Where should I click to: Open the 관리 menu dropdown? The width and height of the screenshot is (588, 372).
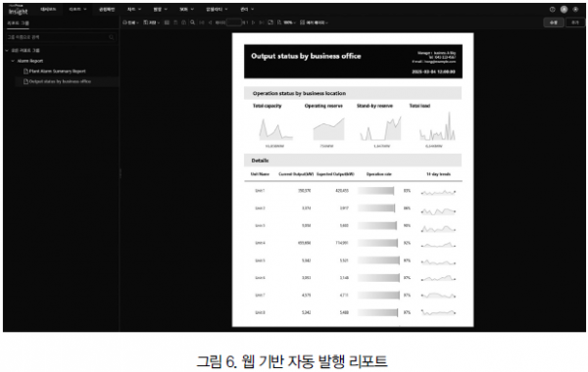click(247, 9)
